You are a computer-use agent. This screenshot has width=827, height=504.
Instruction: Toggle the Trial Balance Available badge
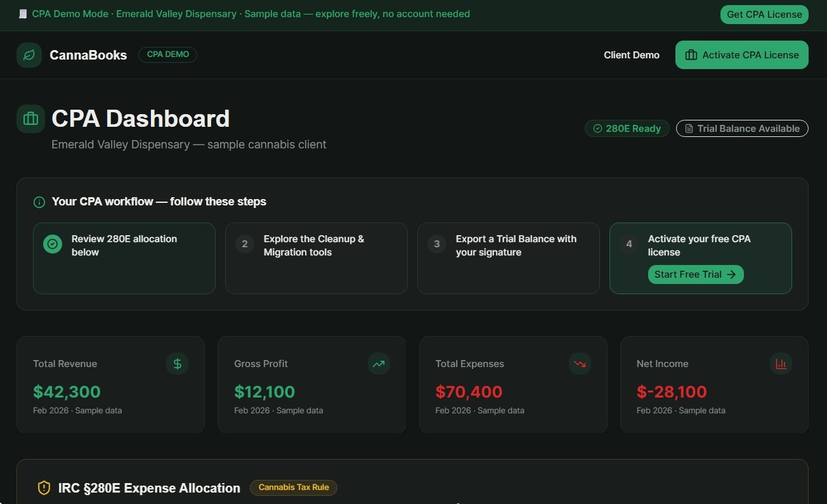coord(742,128)
